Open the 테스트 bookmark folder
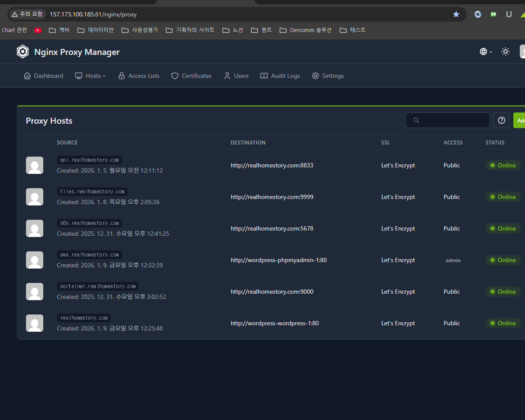This screenshot has height=420, width=525. [x=353, y=30]
